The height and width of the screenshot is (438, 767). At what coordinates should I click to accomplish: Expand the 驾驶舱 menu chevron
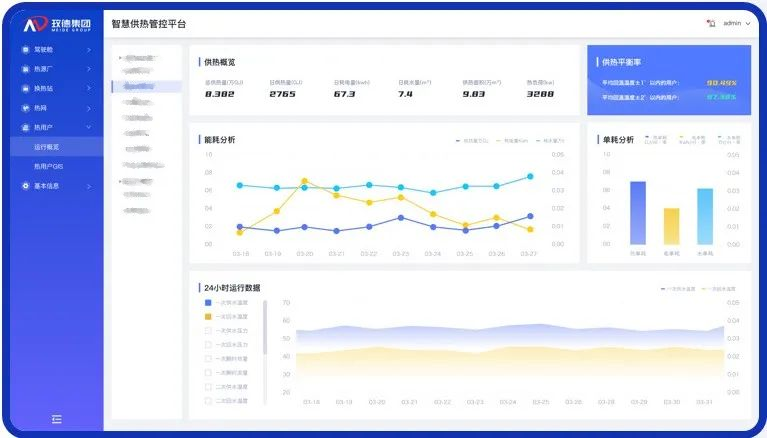[x=89, y=49]
